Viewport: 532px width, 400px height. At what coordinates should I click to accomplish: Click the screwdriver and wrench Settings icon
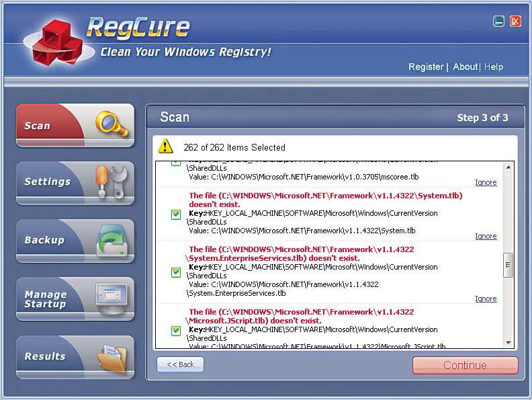click(x=112, y=182)
